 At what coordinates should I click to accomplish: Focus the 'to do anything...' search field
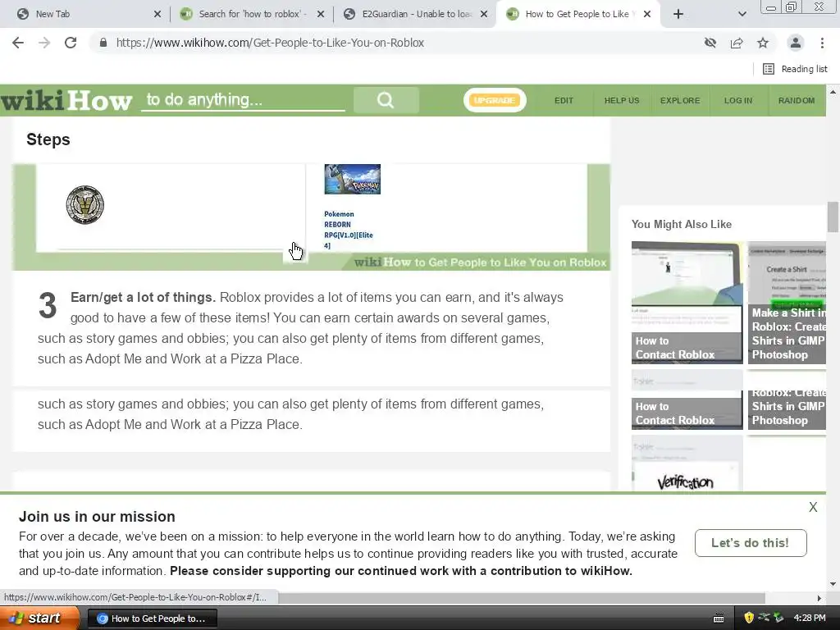point(243,100)
